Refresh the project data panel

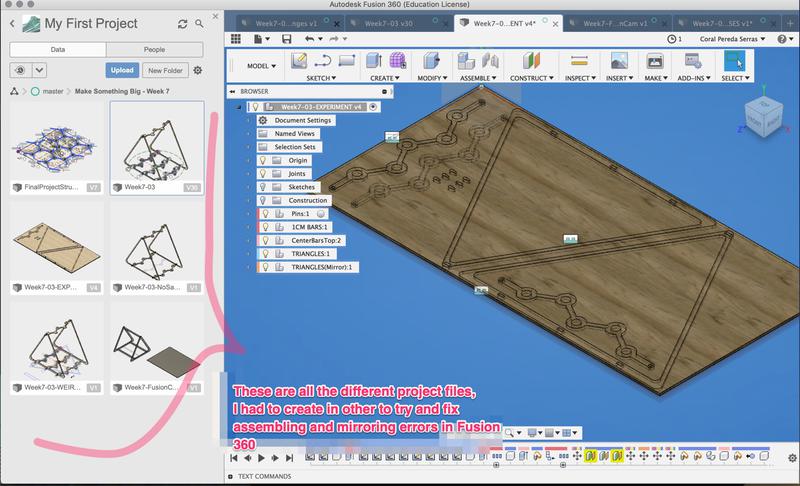click(x=182, y=24)
